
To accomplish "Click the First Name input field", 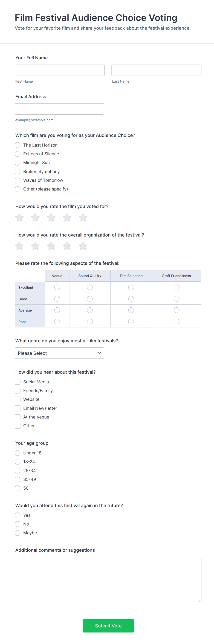I will click(x=60, y=70).
